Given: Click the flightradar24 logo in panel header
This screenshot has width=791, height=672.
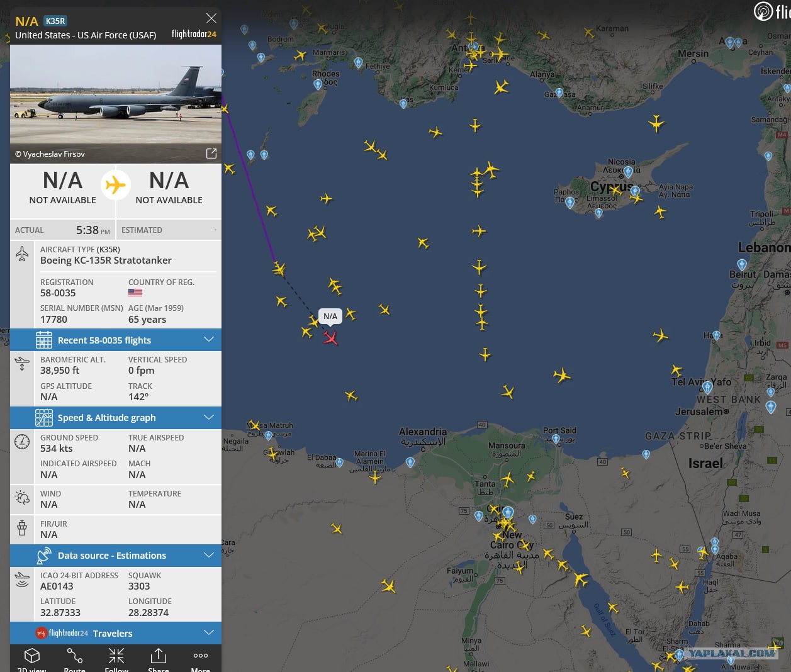Looking at the screenshot, I should point(194,34).
